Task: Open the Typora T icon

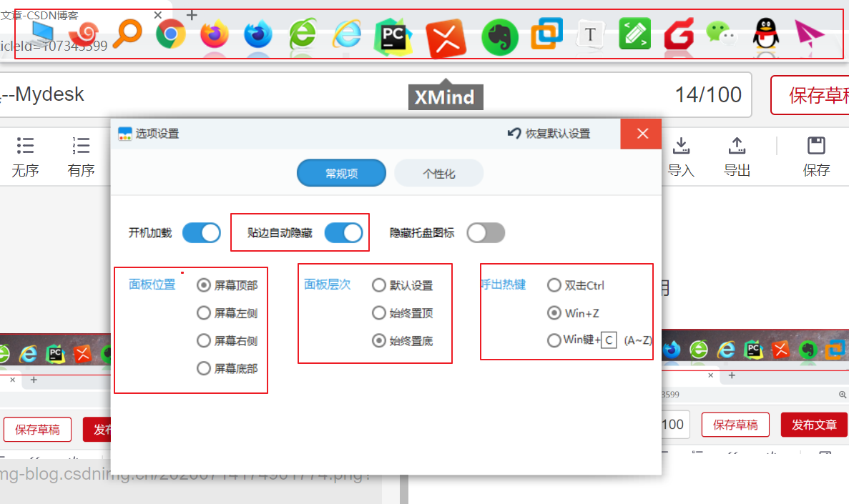Action: pyautogui.click(x=590, y=34)
